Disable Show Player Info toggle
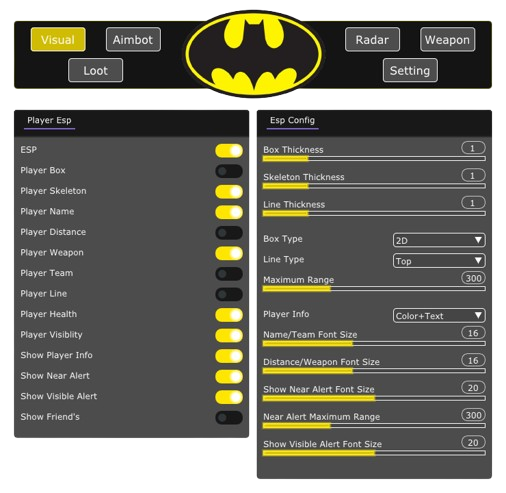 (229, 356)
